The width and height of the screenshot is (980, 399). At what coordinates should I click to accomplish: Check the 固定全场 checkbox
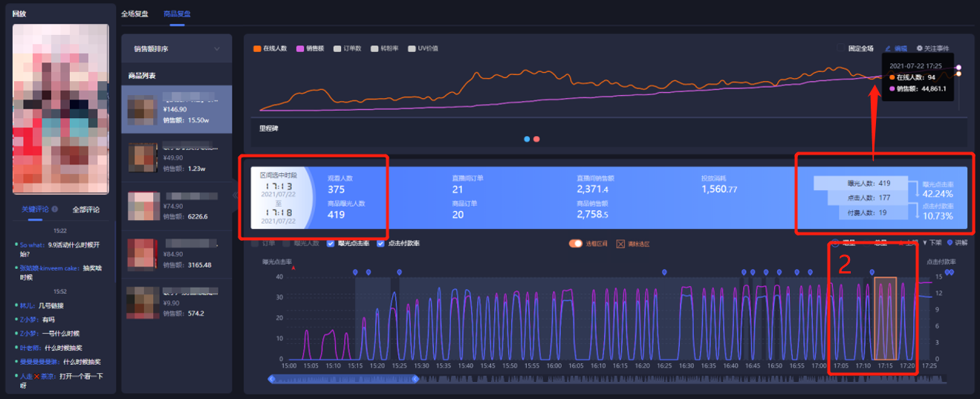tap(842, 48)
